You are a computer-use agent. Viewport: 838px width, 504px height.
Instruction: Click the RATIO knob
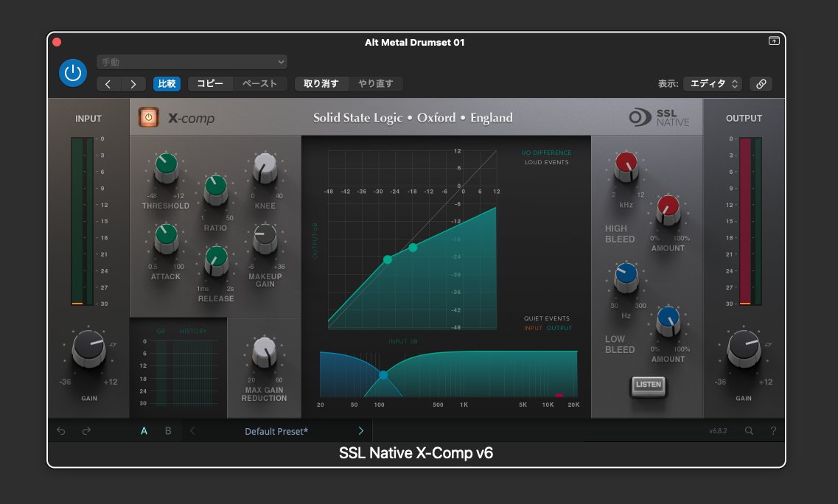(216, 189)
